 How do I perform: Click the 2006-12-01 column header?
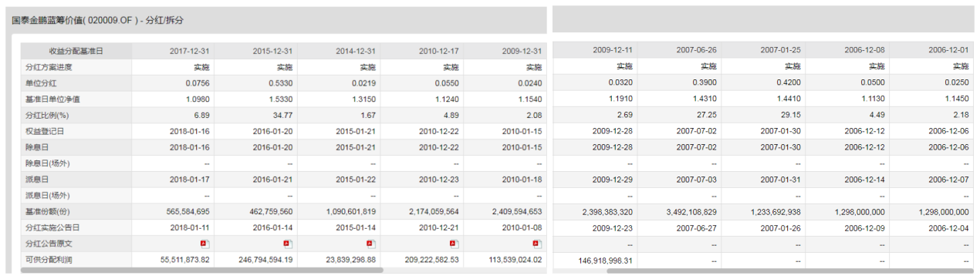948,49
